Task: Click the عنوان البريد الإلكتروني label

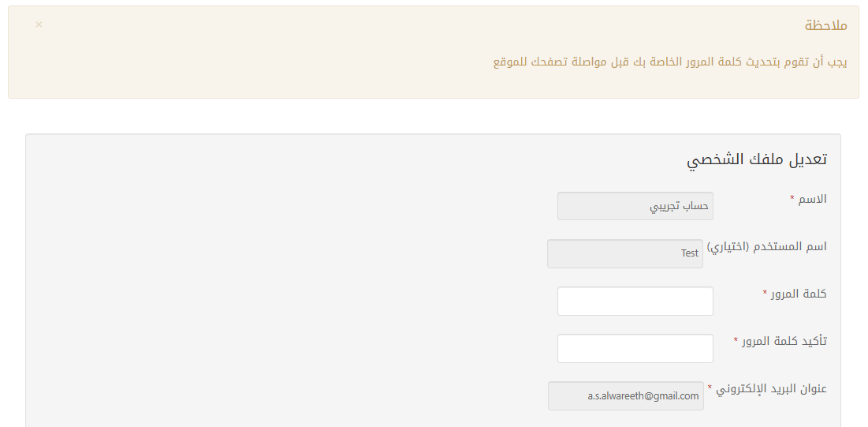Action: pos(773,388)
